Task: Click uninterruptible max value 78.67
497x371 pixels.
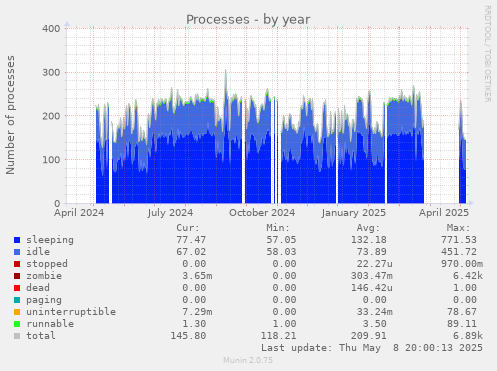Action: pyautogui.click(x=462, y=312)
